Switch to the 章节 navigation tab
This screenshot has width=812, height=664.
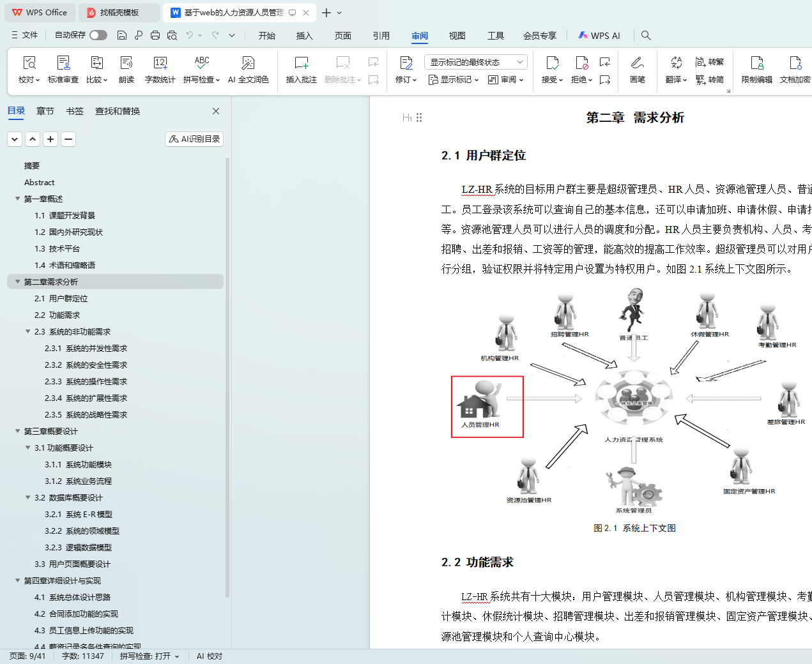pos(45,111)
